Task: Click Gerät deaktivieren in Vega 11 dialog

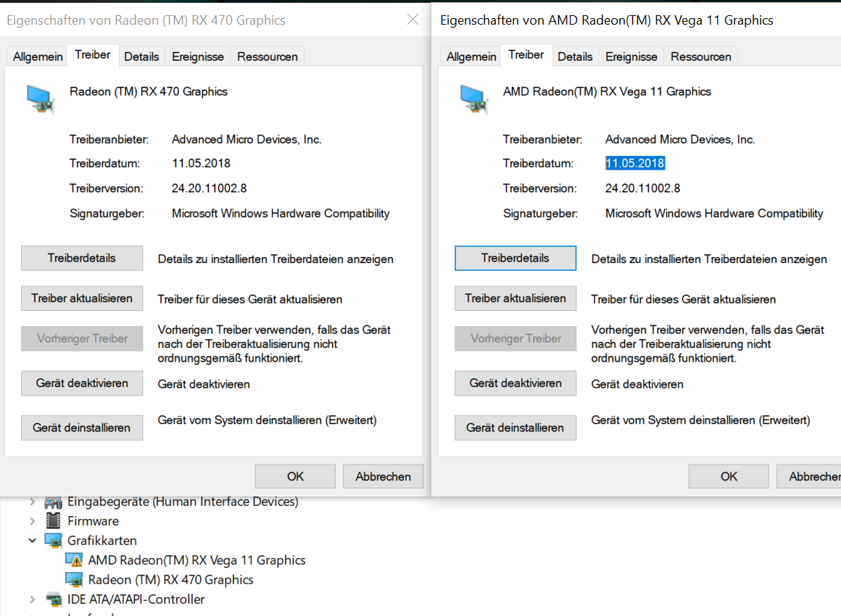Action: (515, 383)
